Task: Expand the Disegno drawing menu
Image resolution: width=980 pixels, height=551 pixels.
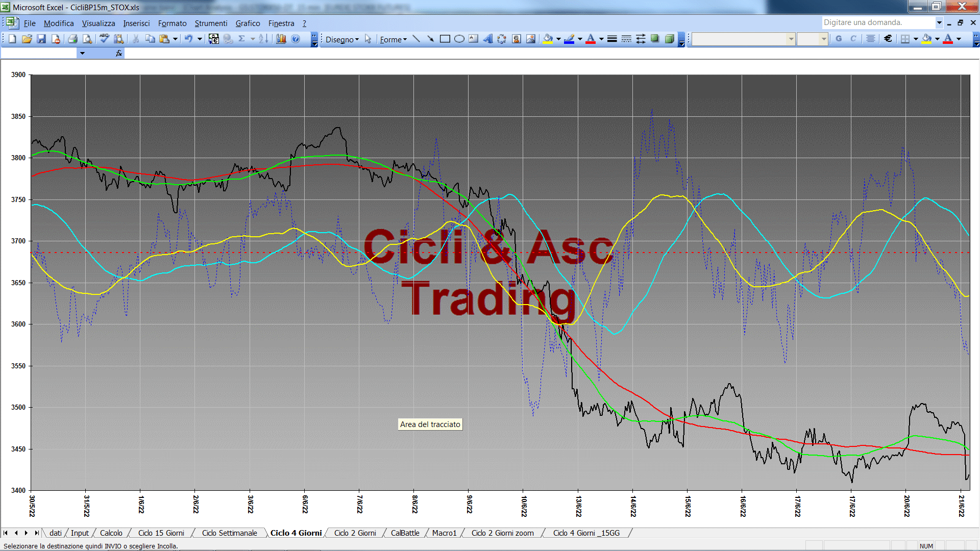Action: pyautogui.click(x=342, y=39)
